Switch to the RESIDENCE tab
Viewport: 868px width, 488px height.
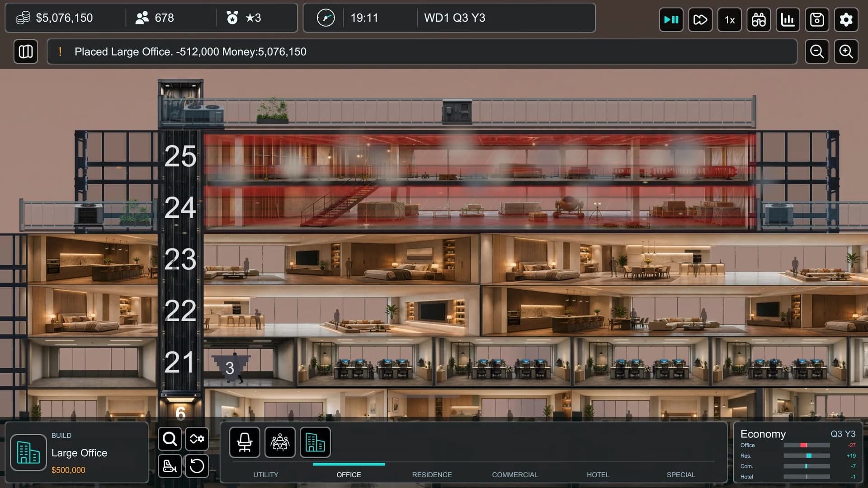tap(432, 474)
